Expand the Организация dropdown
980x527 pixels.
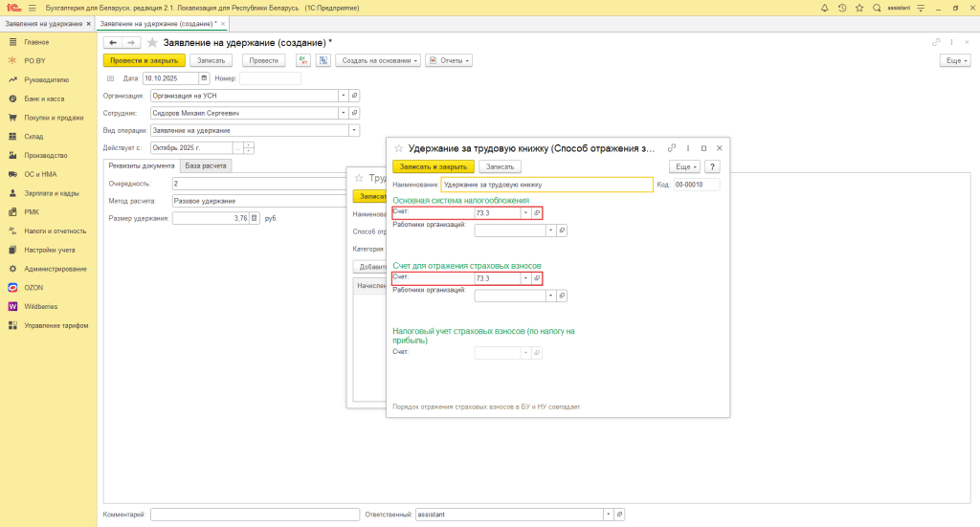[x=342, y=96]
